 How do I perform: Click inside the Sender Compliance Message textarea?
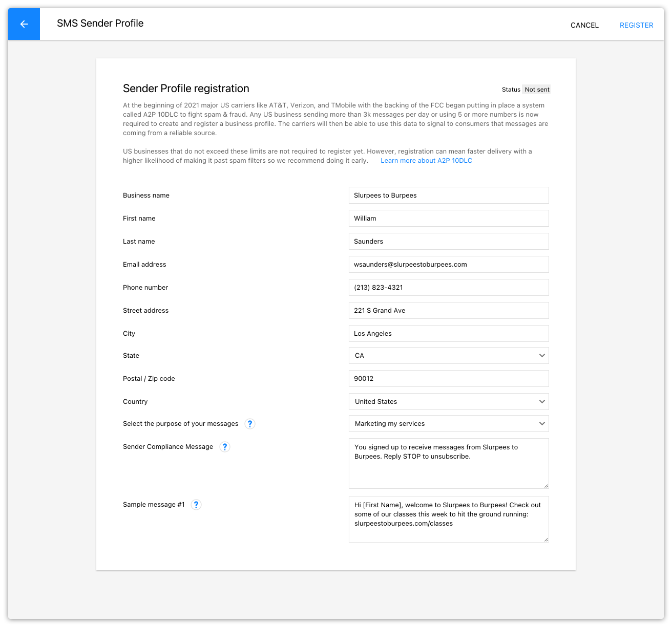click(449, 464)
